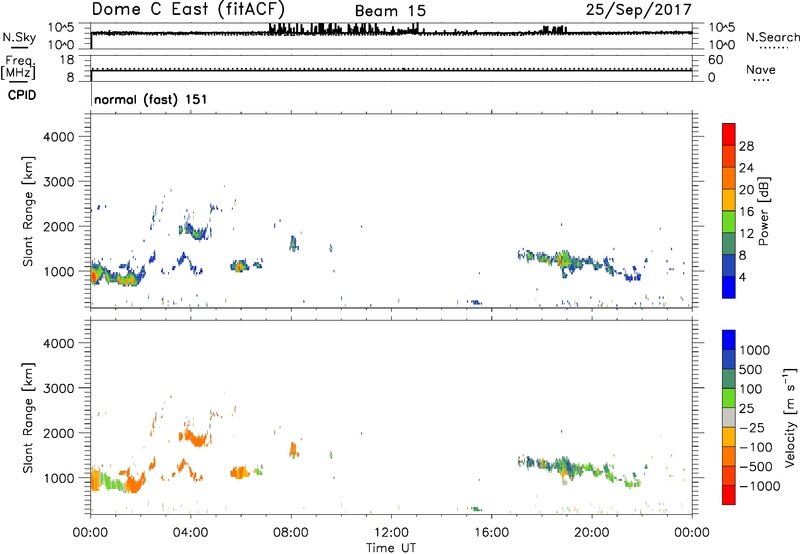Click the "12:00" time tick label
This screenshot has width=800, height=554.
point(391,533)
